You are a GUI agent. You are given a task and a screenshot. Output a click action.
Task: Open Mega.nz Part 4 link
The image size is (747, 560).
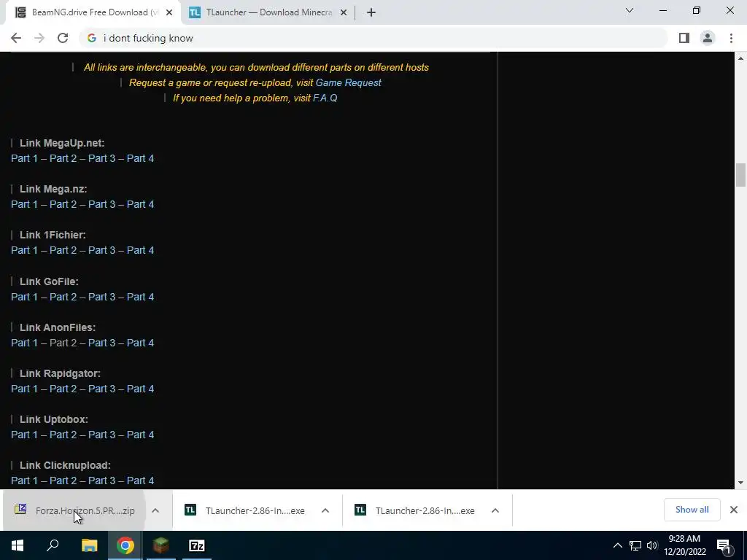tap(140, 204)
